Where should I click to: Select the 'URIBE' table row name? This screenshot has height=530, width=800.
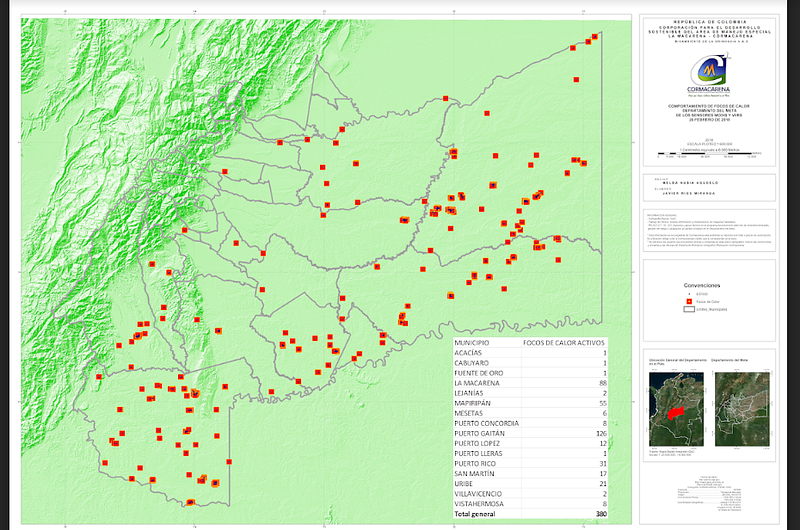pyautogui.click(x=463, y=484)
